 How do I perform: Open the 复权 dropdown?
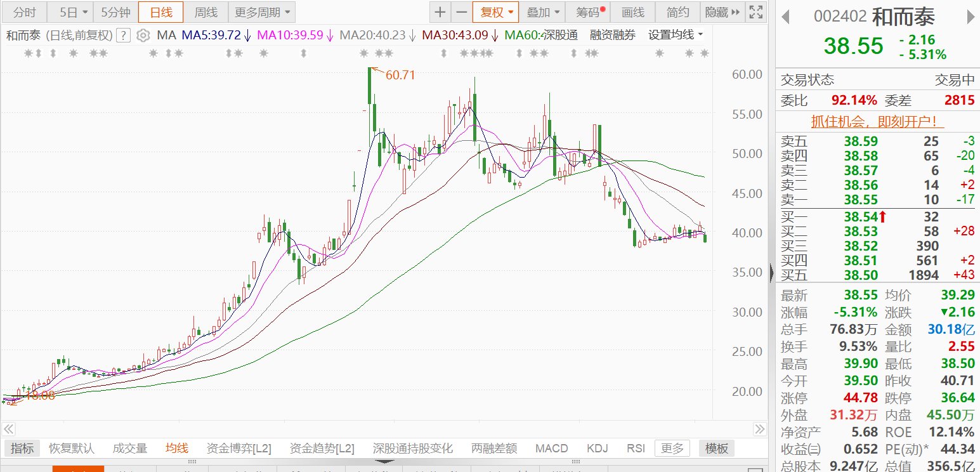496,12
